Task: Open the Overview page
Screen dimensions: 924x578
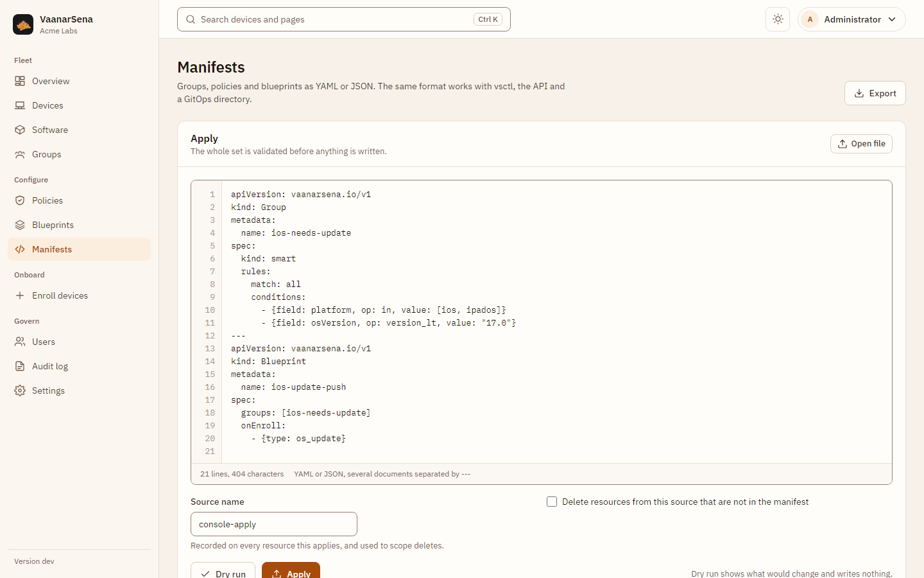Action: coord(79,81)
